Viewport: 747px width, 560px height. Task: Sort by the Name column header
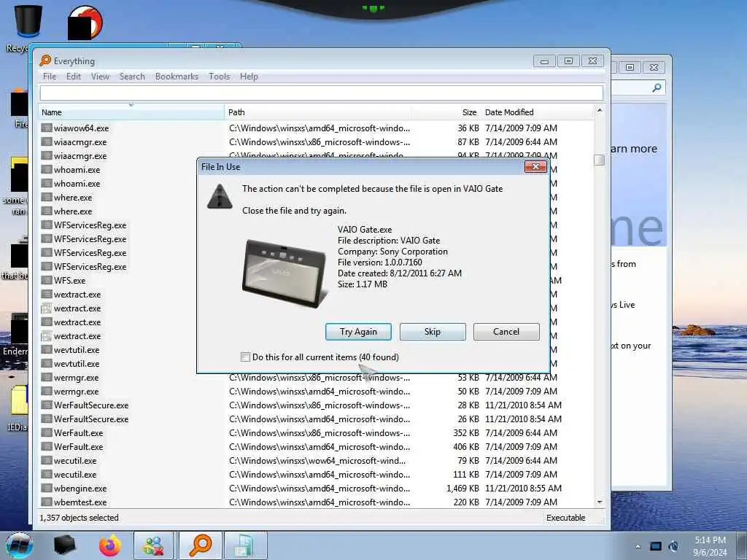(x=131, y=112)
